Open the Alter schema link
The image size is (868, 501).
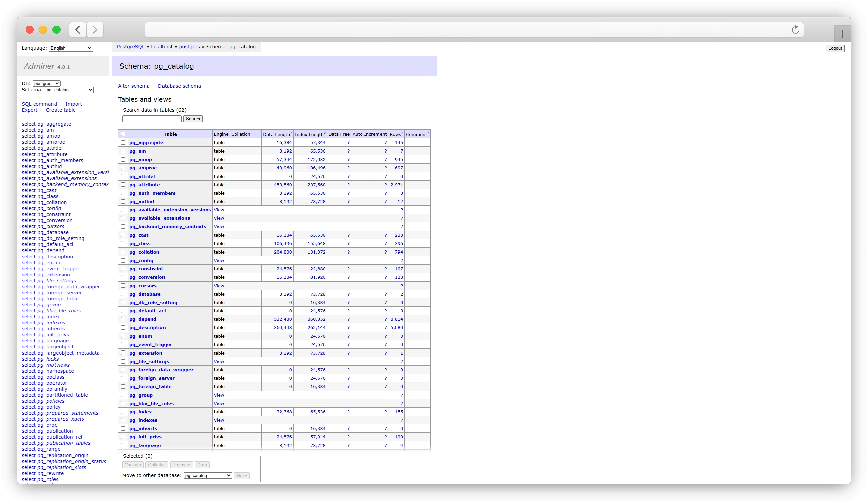[x=134, y=86]
